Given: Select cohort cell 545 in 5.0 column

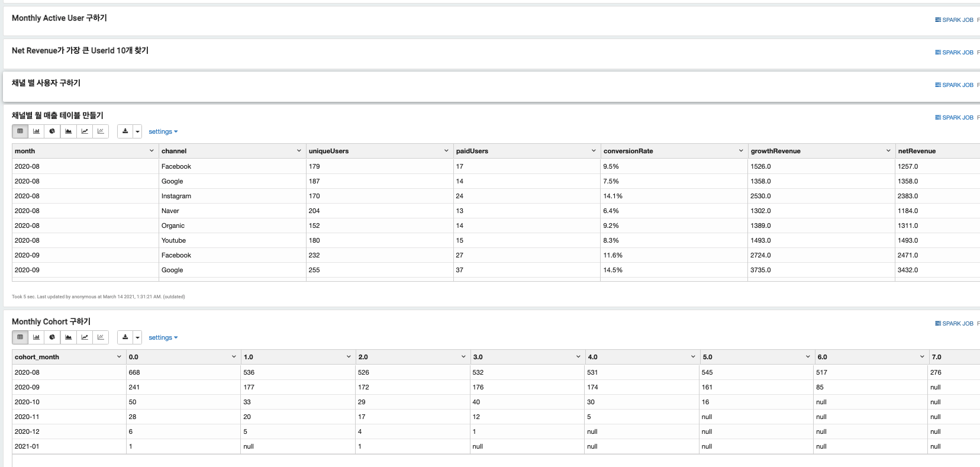Looking at the screenshot, I should coord(757,372).
